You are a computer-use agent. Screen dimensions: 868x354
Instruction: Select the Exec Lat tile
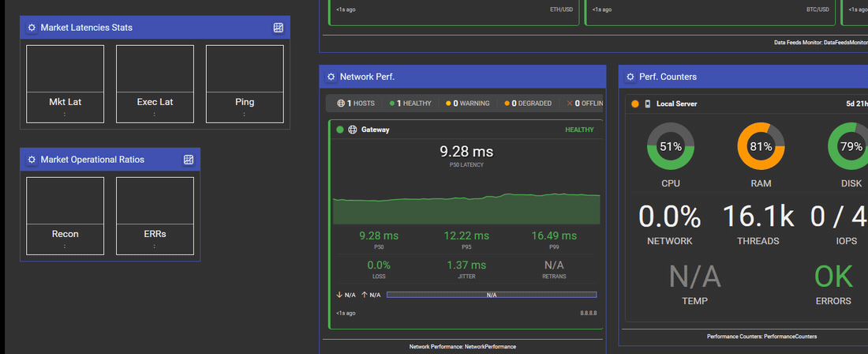155,85
